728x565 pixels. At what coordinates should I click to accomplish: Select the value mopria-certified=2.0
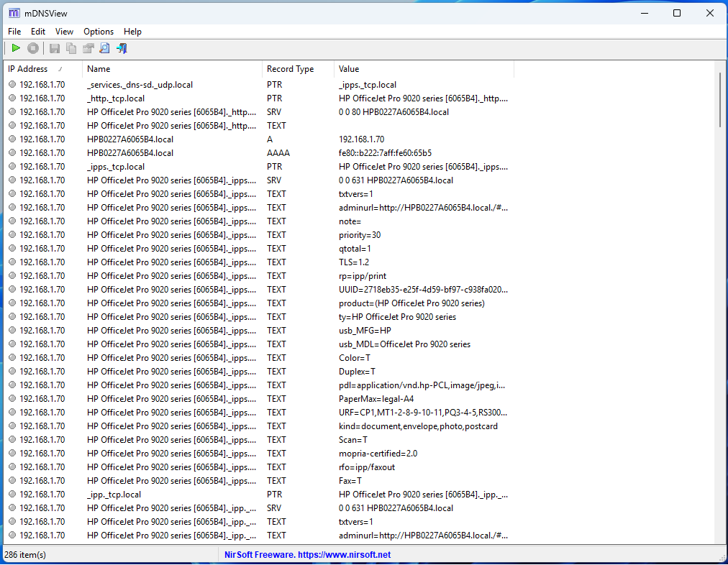click(378, 453)
